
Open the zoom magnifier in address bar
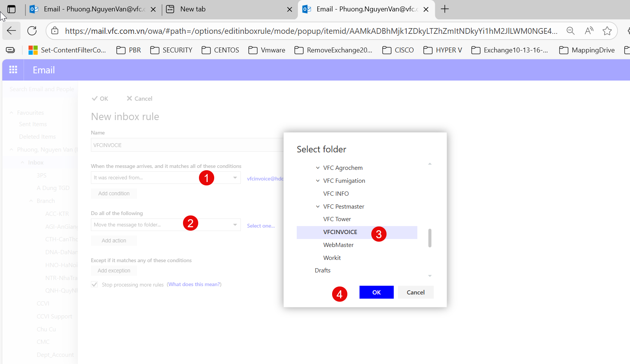(x=570, y=31)
